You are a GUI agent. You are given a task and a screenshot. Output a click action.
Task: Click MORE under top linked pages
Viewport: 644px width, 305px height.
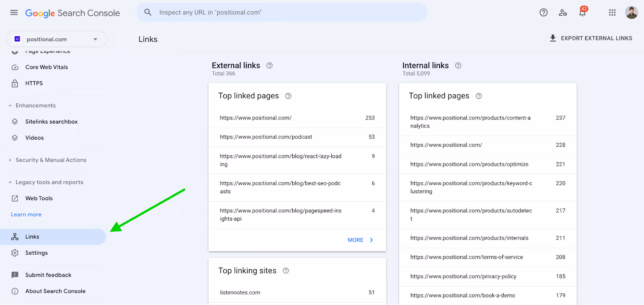[x=361, y=240]
